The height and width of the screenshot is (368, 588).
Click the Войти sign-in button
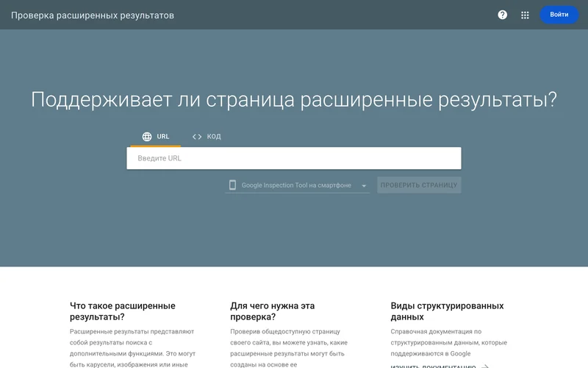point(559,15)
